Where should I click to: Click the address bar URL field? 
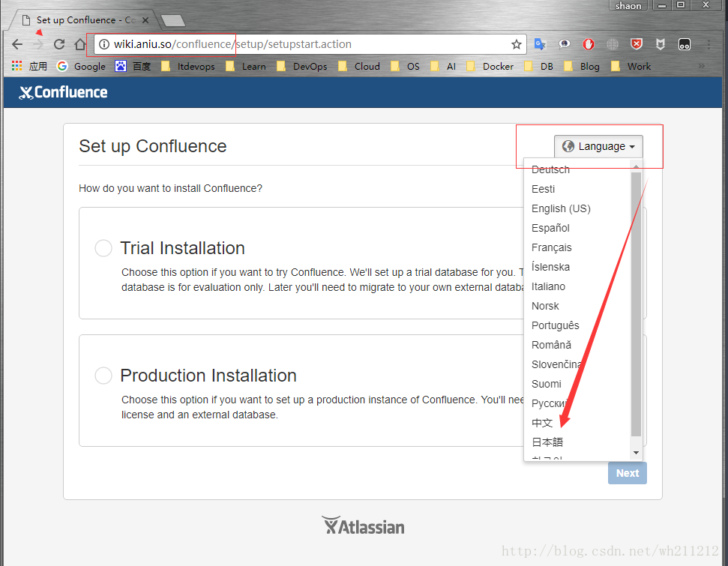300,44
